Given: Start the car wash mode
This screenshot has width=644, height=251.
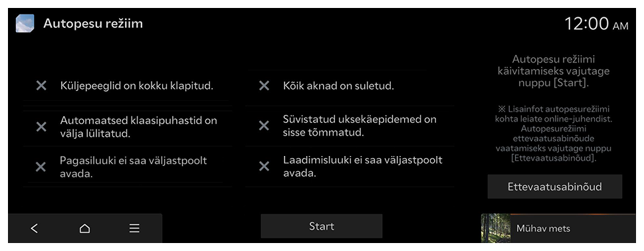Looking at the screenshot, I should [322, 226].
